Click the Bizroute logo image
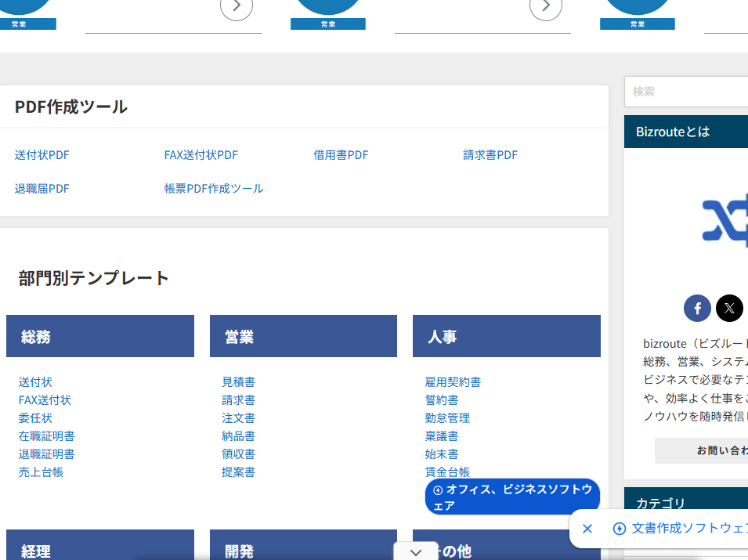Image resolution: width=748 pixels, height=560 pixels. [x=725, y=220]
